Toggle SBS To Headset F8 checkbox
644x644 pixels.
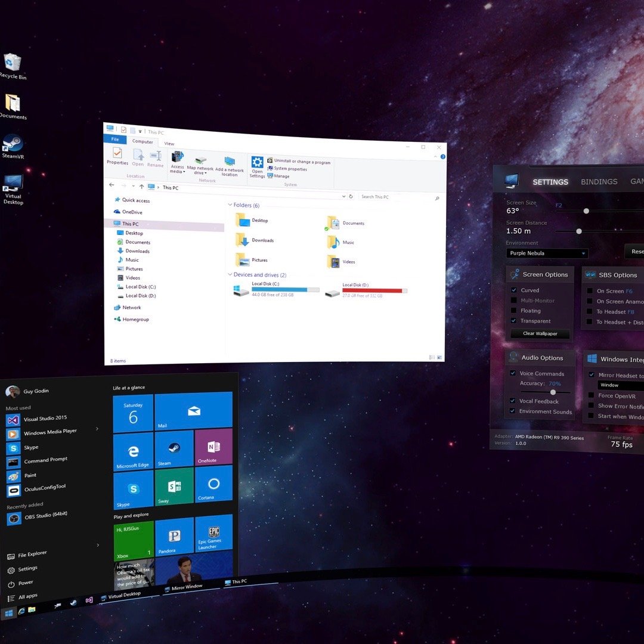point(589,311)
